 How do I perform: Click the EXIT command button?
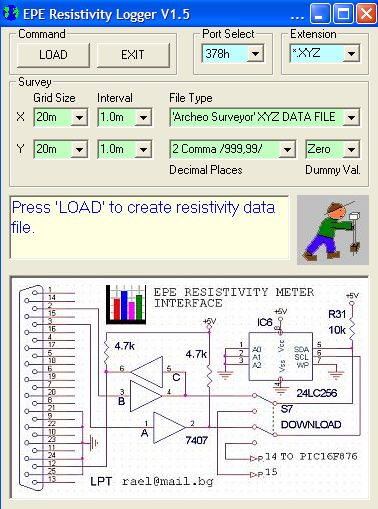click(x=133, y=55)
